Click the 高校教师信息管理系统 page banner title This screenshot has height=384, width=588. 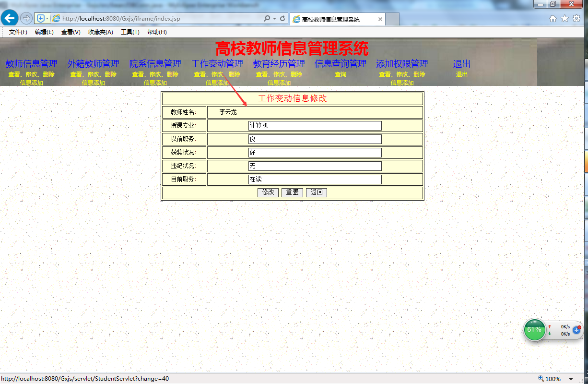pos(292,48)
